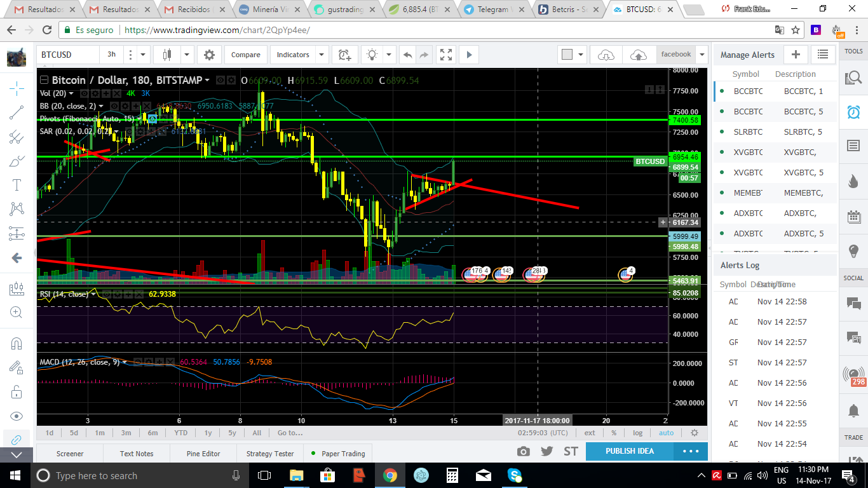Click the Compare button

point(246,55)
